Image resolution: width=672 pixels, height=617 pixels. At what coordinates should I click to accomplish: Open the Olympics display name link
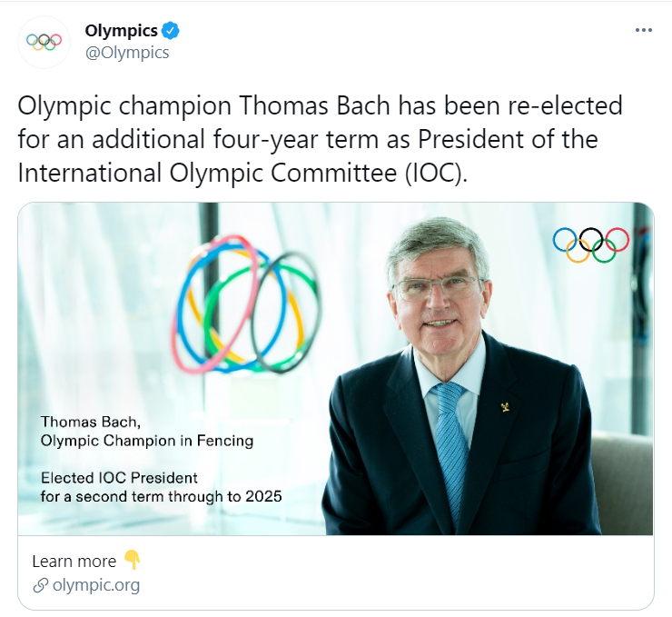(x=121, y=31)
